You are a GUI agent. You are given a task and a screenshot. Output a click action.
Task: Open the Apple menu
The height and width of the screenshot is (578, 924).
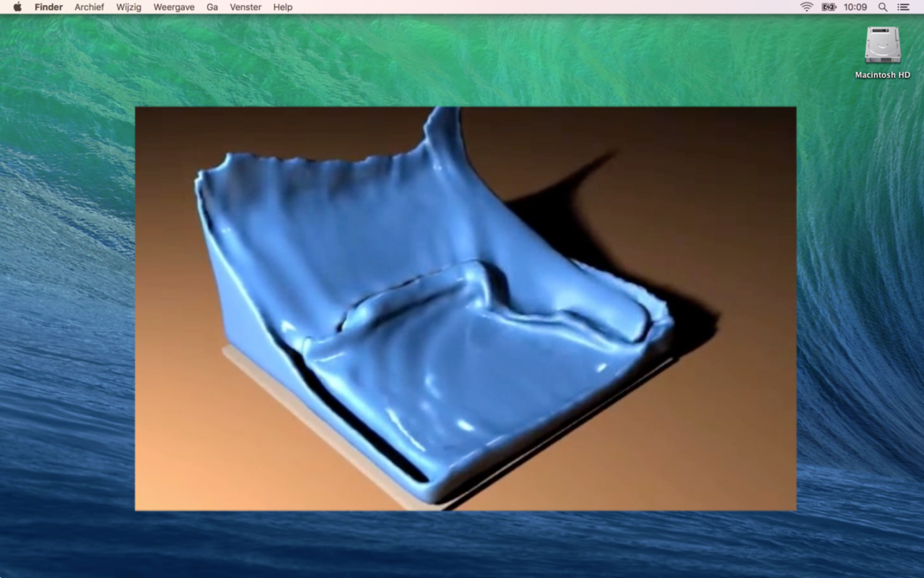pos(17,7)
